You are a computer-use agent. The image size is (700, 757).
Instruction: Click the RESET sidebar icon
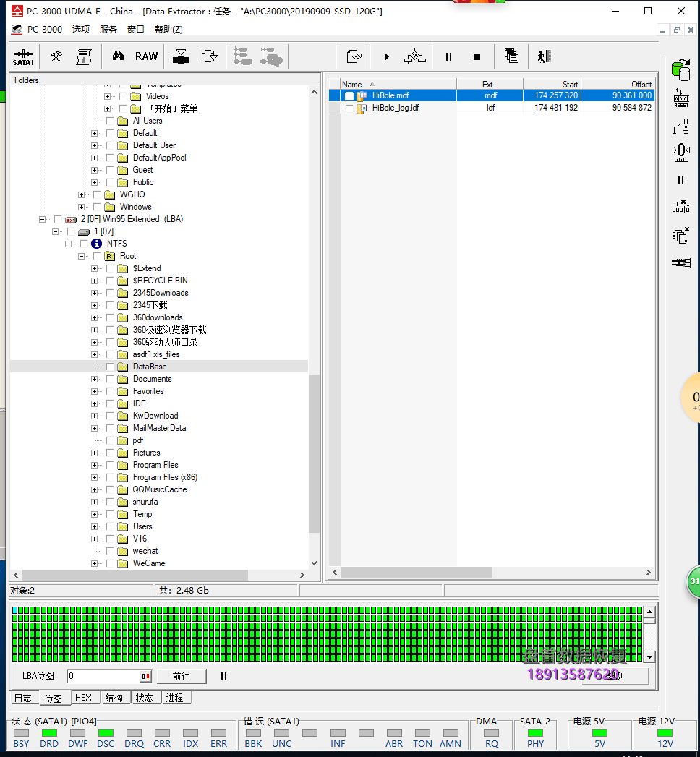coord(681,99)
